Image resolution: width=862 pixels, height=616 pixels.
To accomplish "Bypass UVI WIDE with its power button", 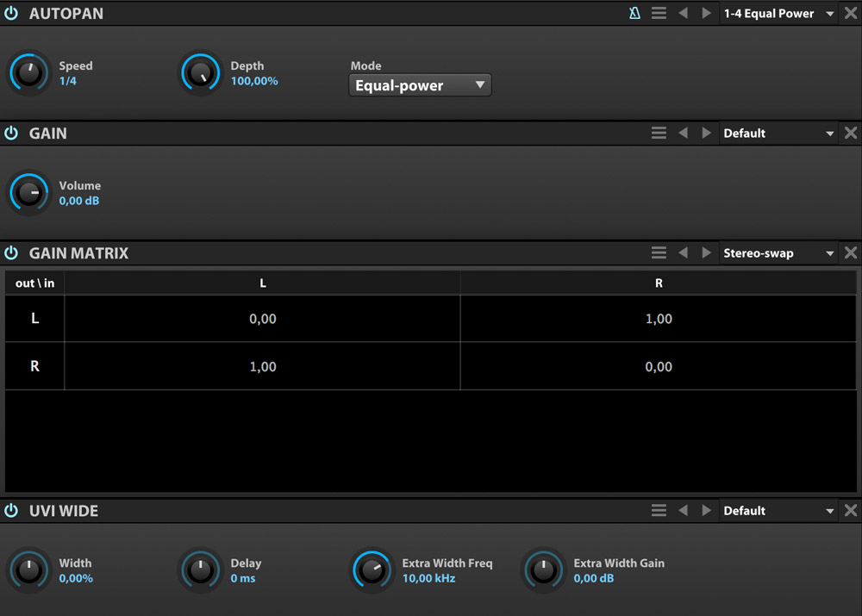I will pos(11,511).
